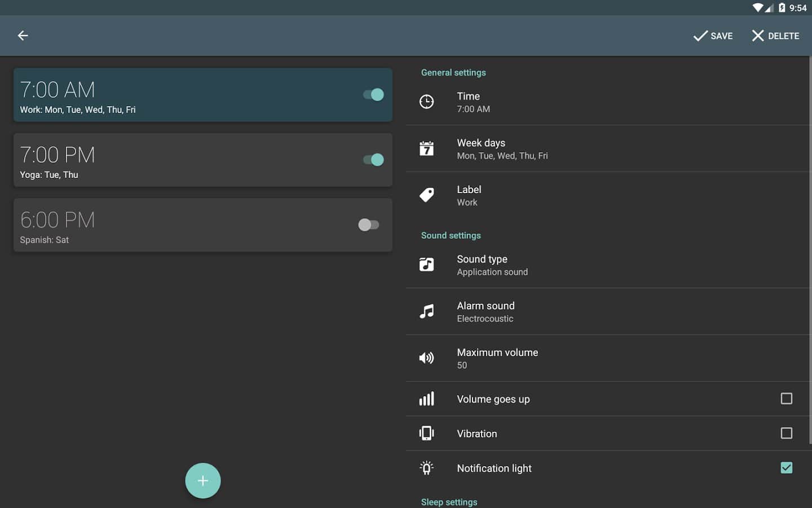Viewport: 812px width, 508px height.
Task: Uncheck the Notification light checkbox
Action: (x=786, y=468)
